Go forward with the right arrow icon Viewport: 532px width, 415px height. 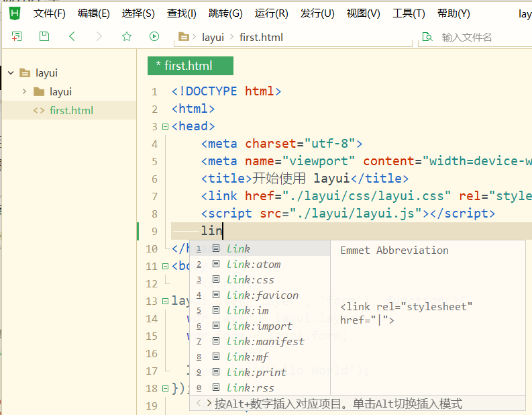pyautogui.click(x=99, y=36)
